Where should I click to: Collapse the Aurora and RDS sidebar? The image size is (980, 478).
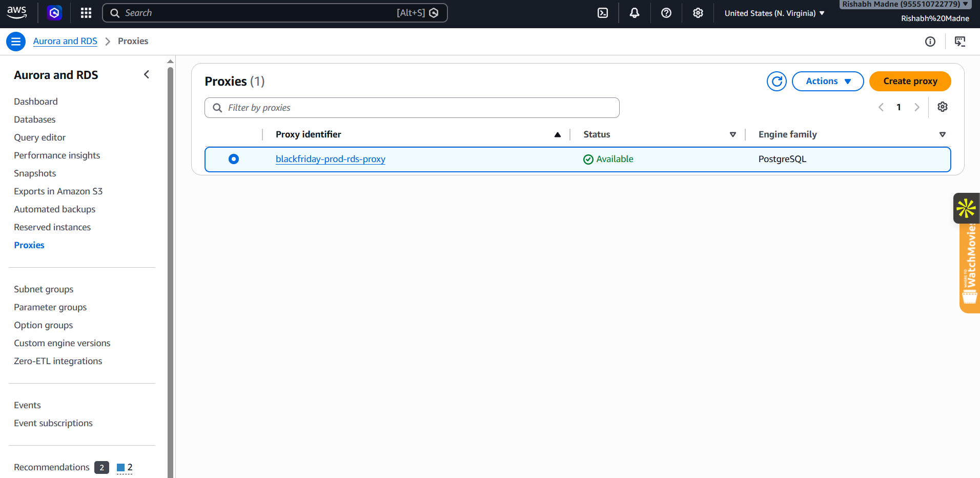(x=147, y=75)
